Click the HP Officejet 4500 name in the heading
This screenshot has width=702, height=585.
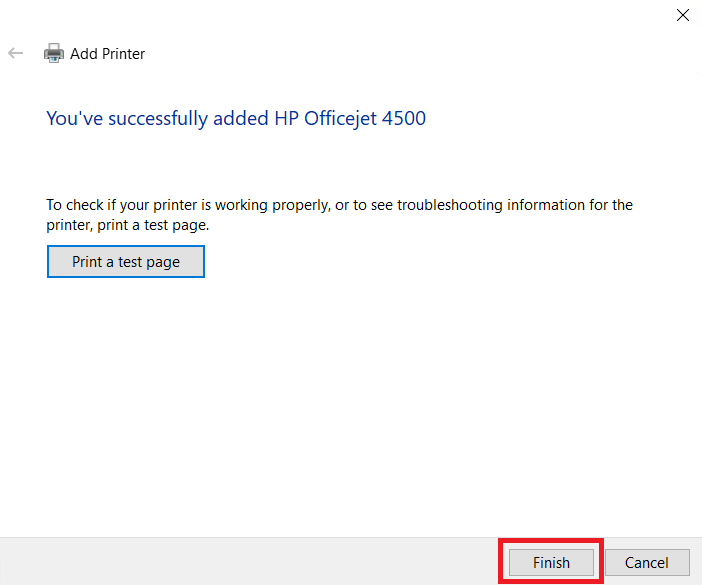click(350, 119)
